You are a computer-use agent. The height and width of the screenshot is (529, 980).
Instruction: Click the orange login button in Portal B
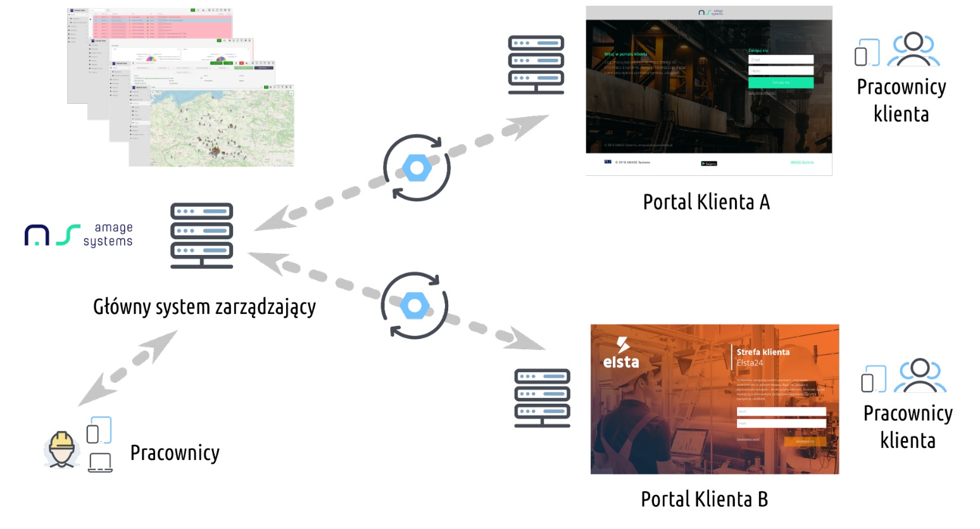pos(805,442)
